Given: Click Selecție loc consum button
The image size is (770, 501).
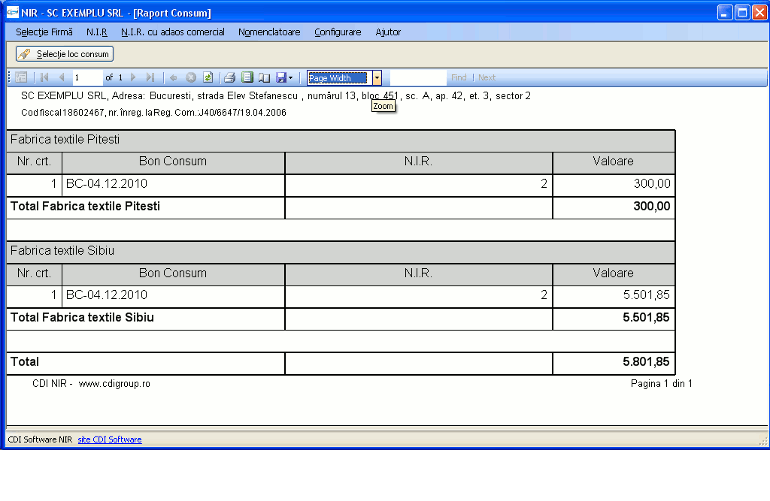Looking at the screenshot, I should 65,54.
